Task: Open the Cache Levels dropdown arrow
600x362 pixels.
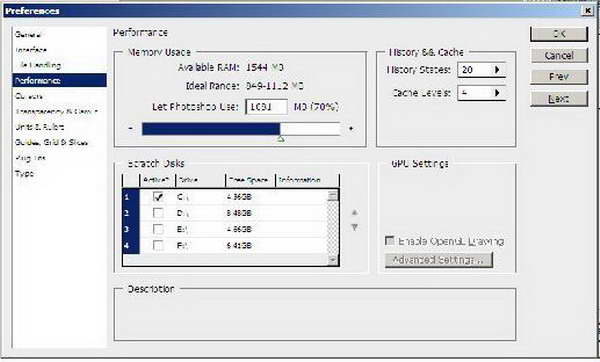Action: click(x=497, y=93)
